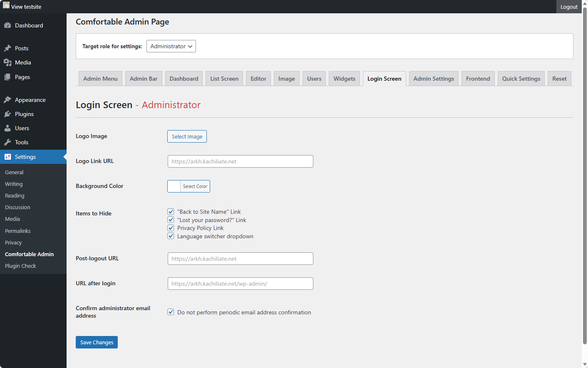
Task: Click the Tools wrench icon
Action: [x=7, y=142]
